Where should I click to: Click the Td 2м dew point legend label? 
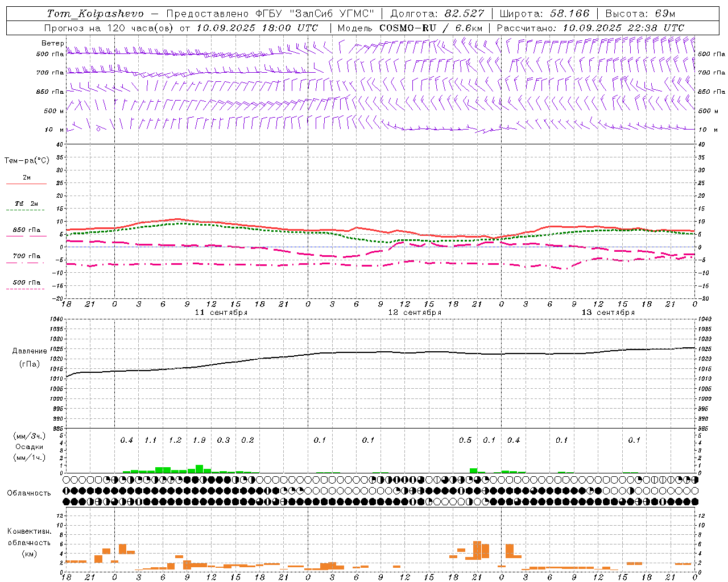point(26,203)
